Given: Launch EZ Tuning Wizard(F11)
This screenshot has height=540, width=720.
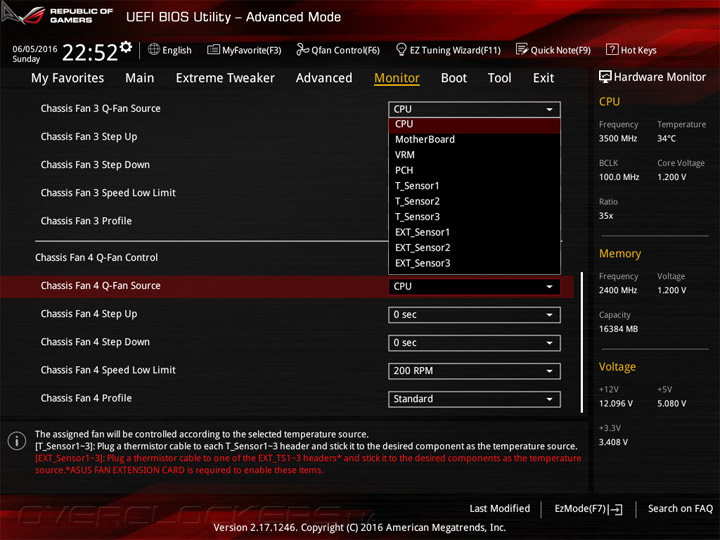Looking at the screenshot, I should coord(448,50).
